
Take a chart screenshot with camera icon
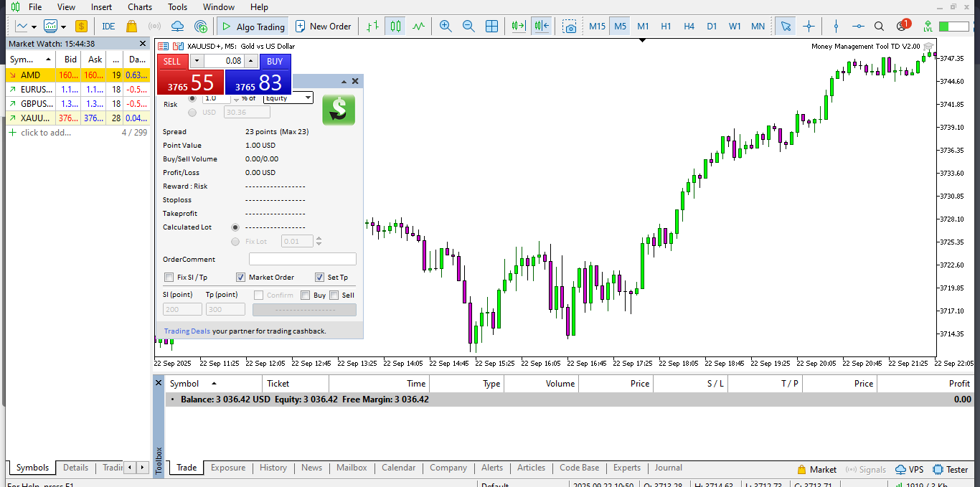[570, 27]
